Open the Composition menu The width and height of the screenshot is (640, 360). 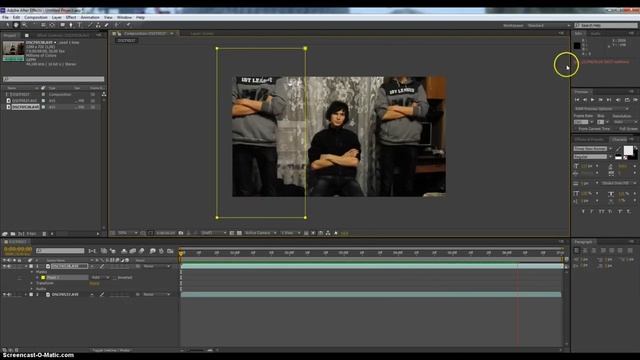tap(36, 18)
